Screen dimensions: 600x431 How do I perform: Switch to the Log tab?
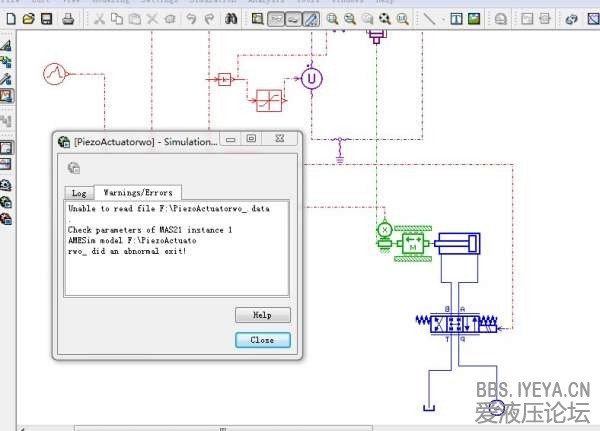pos(79,193)
